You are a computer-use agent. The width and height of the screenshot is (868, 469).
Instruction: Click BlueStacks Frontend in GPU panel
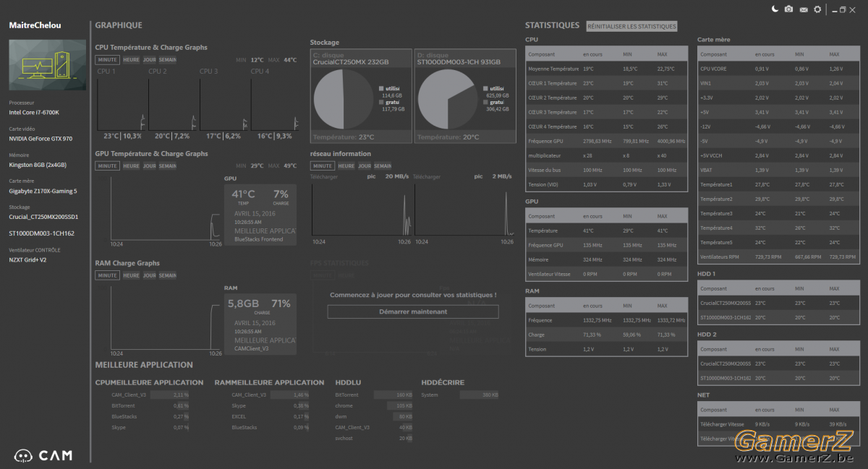click(258, 239)
